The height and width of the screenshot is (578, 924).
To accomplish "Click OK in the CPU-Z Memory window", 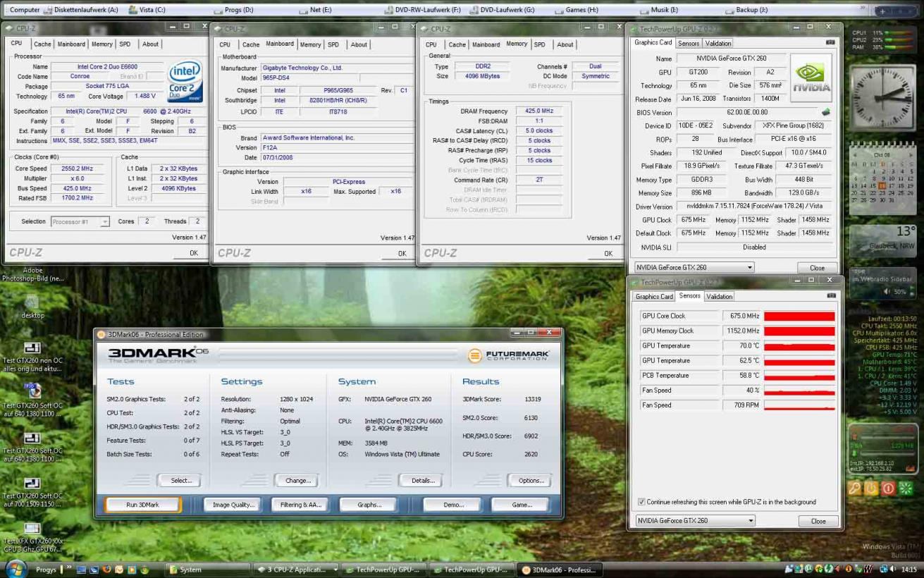I will [608, 254].
